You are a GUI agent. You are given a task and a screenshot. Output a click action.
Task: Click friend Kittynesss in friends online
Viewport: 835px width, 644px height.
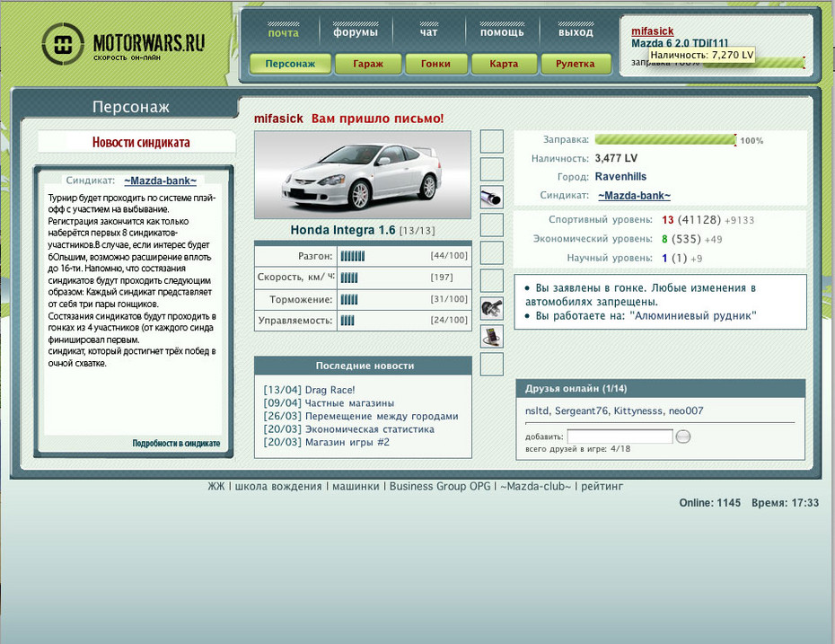(638, 410)
